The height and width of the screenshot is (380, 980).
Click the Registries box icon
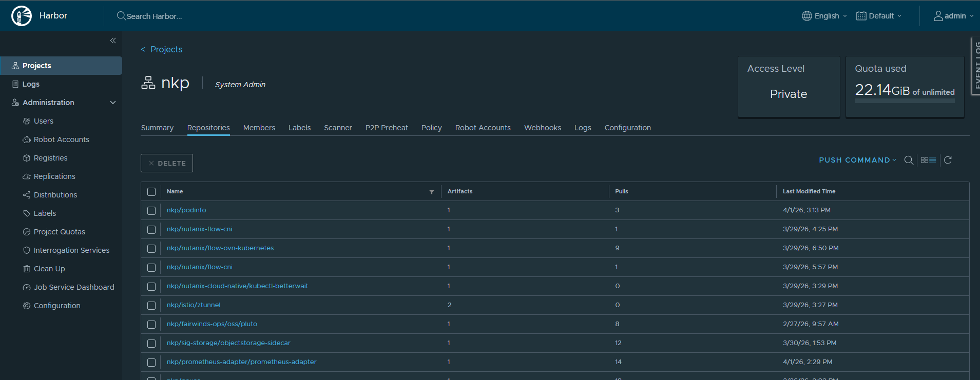[x=27, y=158]
